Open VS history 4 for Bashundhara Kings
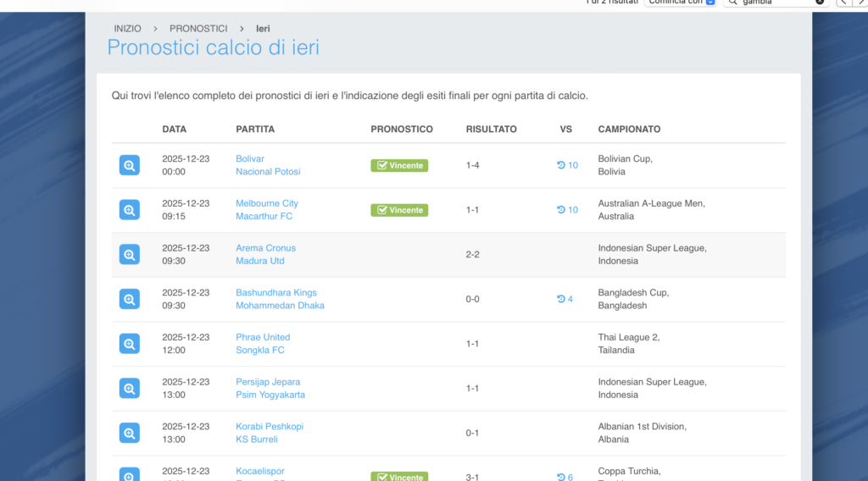Image resolution: width=868 pixels, height=481 pixels. (x=565, y=299)
